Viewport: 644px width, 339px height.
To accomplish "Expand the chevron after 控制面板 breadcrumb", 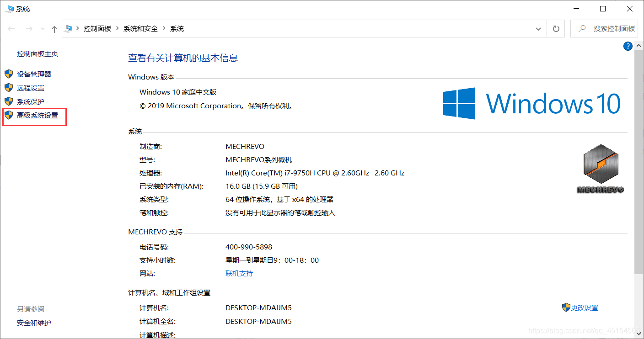I will coord(118,28).
